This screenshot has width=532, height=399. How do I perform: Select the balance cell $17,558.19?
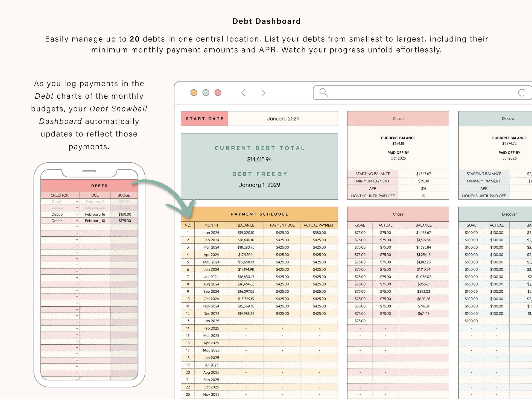(x=246, y=262)
